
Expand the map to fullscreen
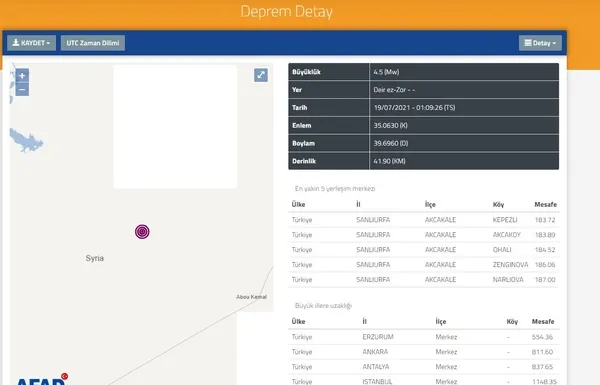[261, 75]
